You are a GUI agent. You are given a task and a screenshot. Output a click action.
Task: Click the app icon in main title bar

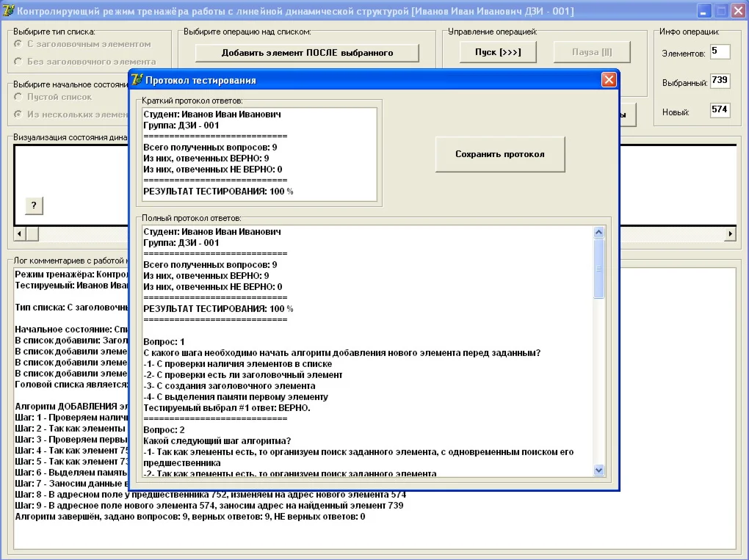[x=9, y=12]
